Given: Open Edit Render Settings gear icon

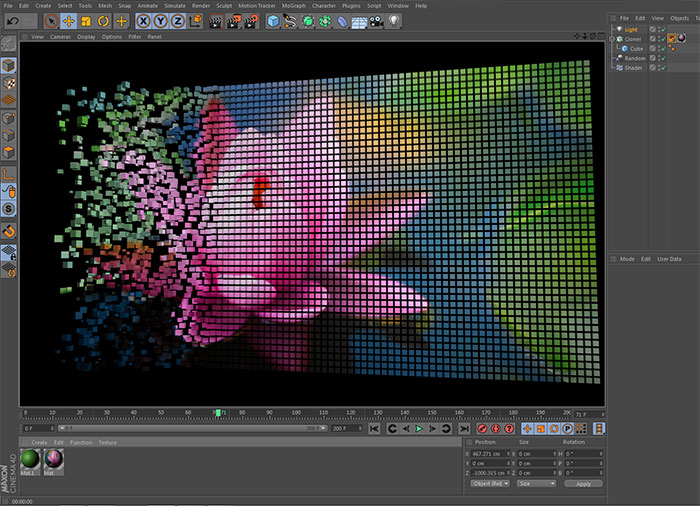Looking at the screenshot, I should click(251, 21).
